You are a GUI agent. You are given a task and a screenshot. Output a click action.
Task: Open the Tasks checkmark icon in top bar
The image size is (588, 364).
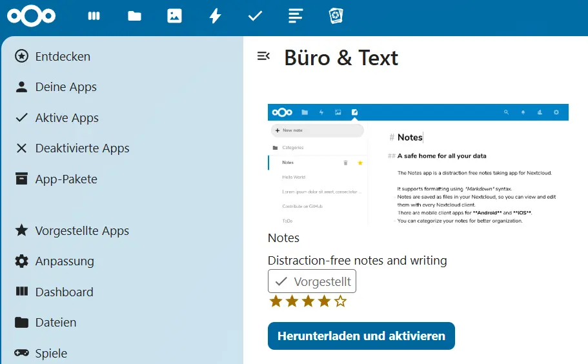[x=255, y=15]
